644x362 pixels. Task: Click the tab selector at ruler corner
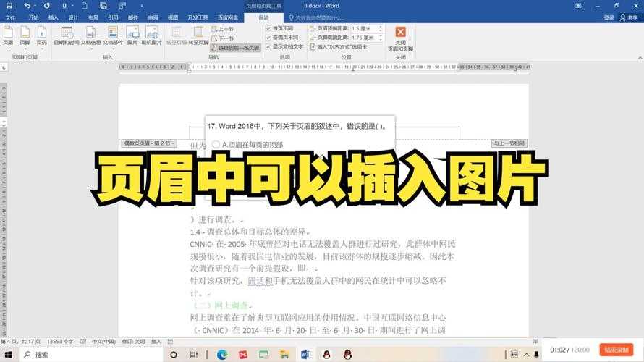tap(4, 67)
